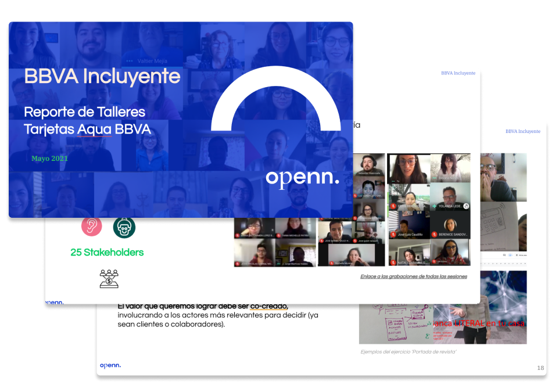The width and height of the screenshot is (559, 392).
Task: Select Yolanda Lede's video tile
Action: click(450, 196)
